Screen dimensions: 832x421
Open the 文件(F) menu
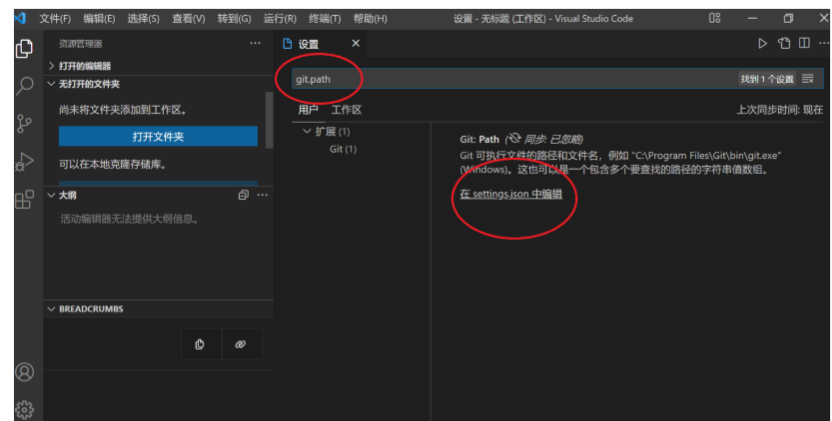coord(55,19)
